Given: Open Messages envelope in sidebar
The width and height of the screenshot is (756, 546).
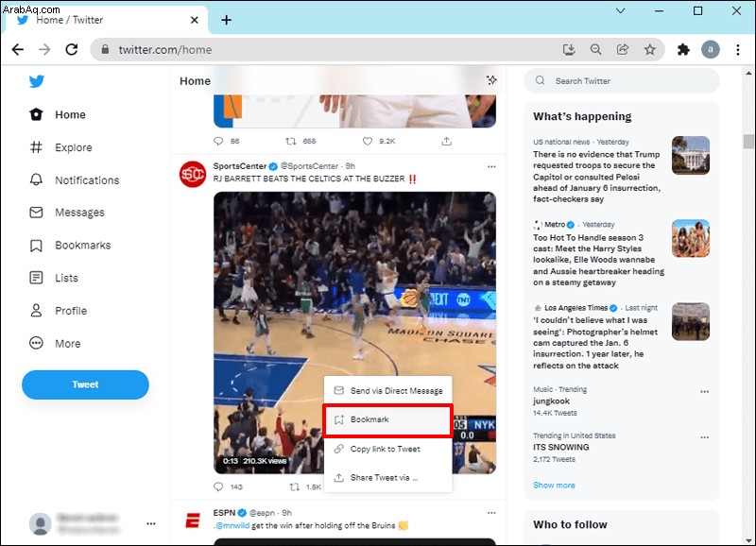Looking at the screenshot, I should coord(67,213).
